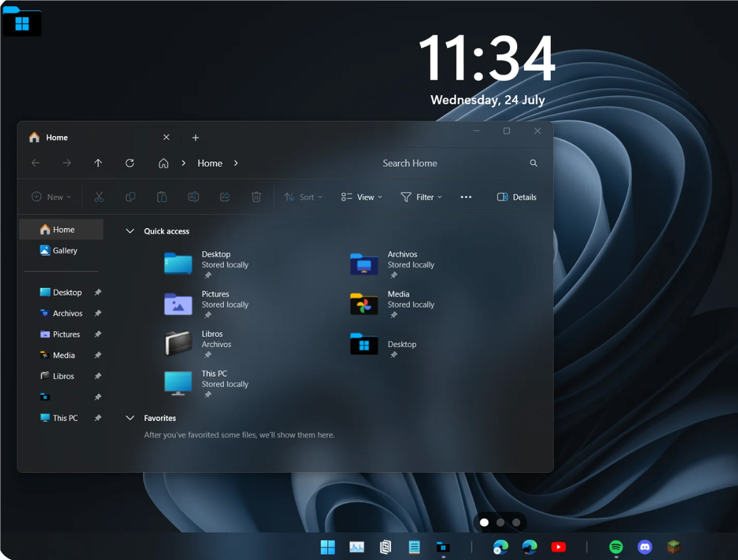Unpin Archivos from sidebar pin icon
The height and width of the screenshot is (560, 738).
pyautogui.click(x=98, y=313)
